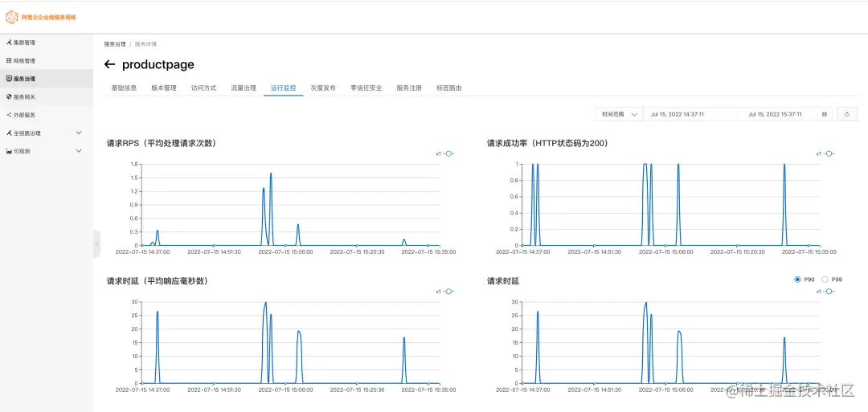
Task: Expand the 可观测 submenu chevron
Action: 79,151
